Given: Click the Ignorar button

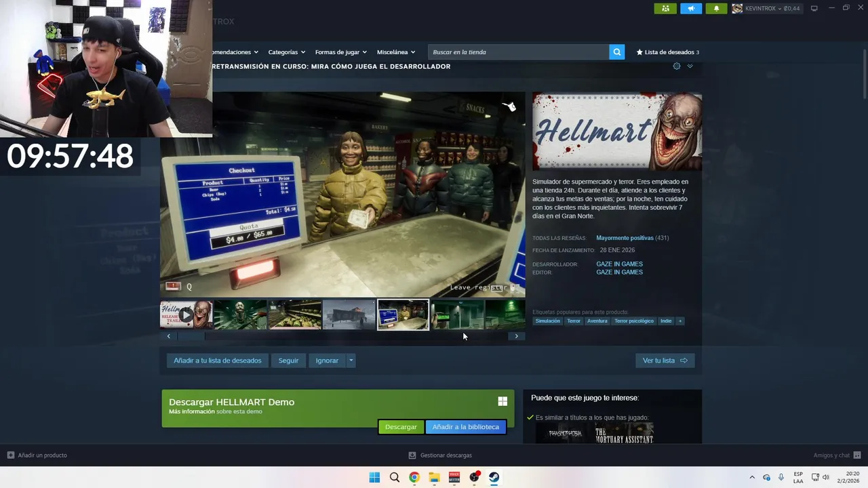Looking at the screenshot, I should click(x=327, y=361).
